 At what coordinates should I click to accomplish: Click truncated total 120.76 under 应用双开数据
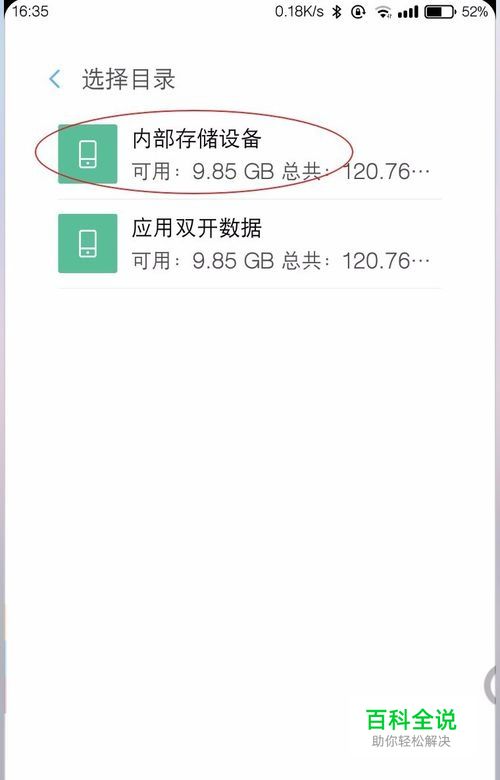point(386,261)
